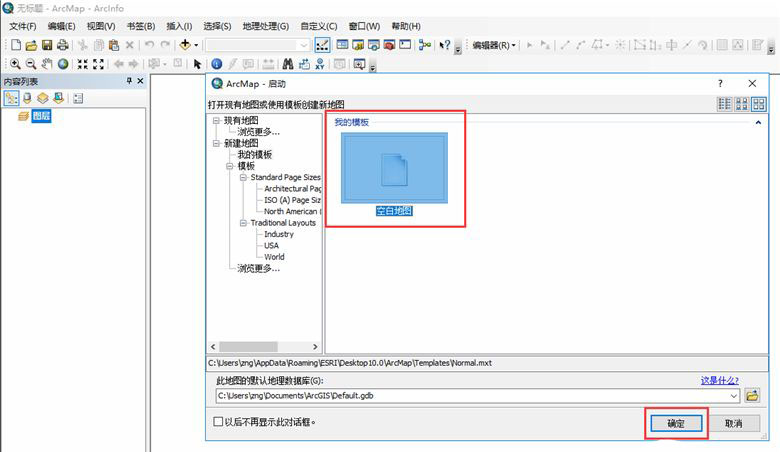Select the ISO (A) Page Sizes item
The image size is (780, 452).
point(292,200)
